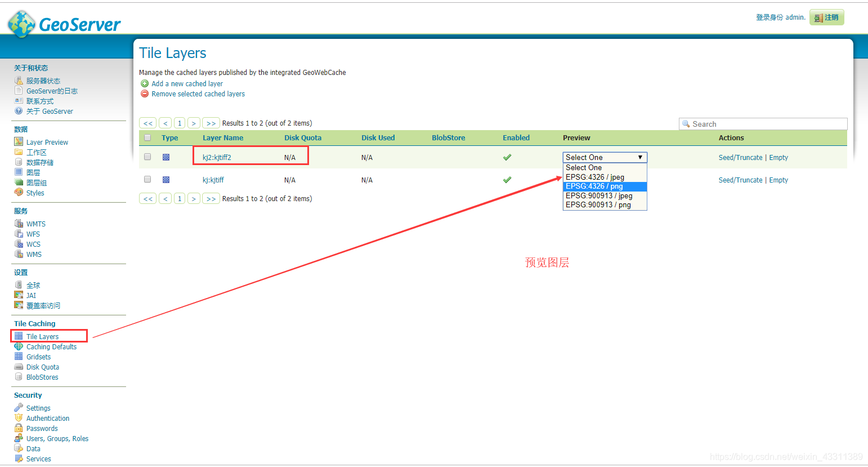Click the green plus add-layer icon
Viewport: 868px width, 467px height.
[145, 83]
